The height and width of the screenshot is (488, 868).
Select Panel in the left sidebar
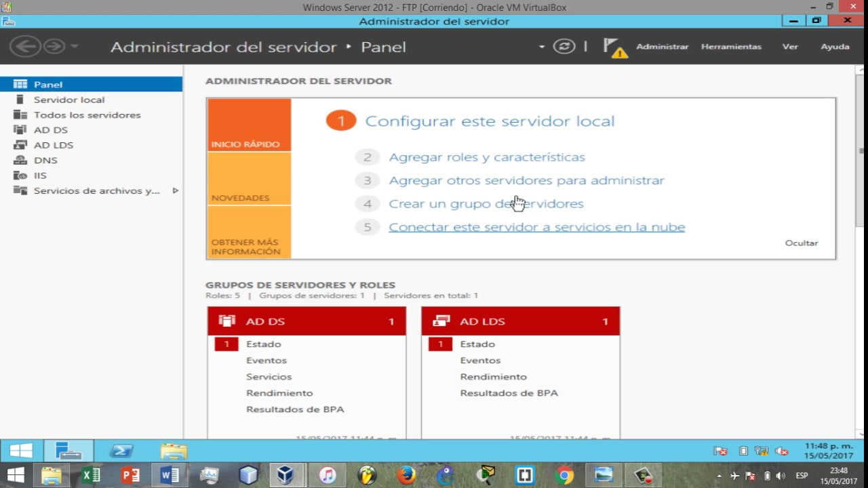pyautogui.click(x=91, y=84)
